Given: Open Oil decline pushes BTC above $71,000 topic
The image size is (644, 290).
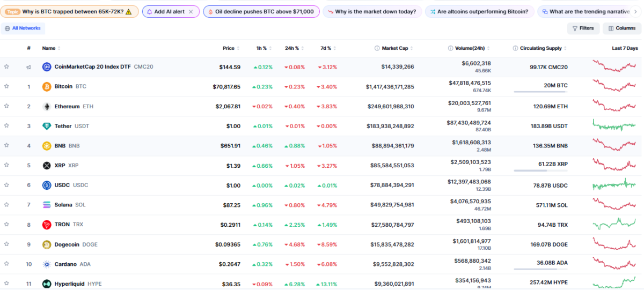Looking at the screenshot, I should pos(261,11).
